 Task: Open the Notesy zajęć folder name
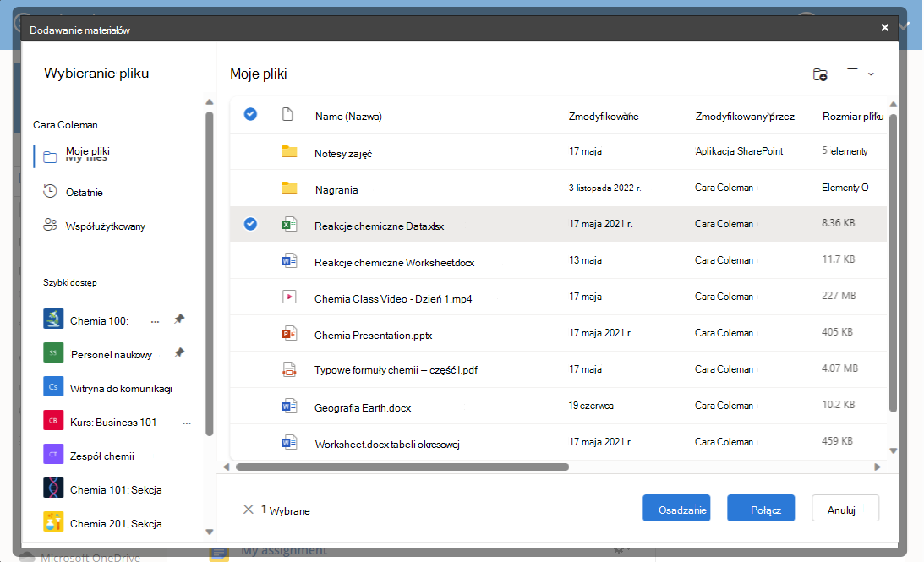(343, 154)
